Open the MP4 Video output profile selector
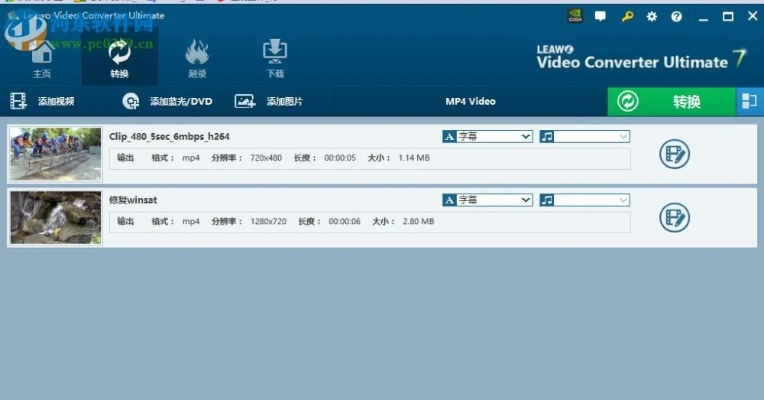 [x=470, y=101]
